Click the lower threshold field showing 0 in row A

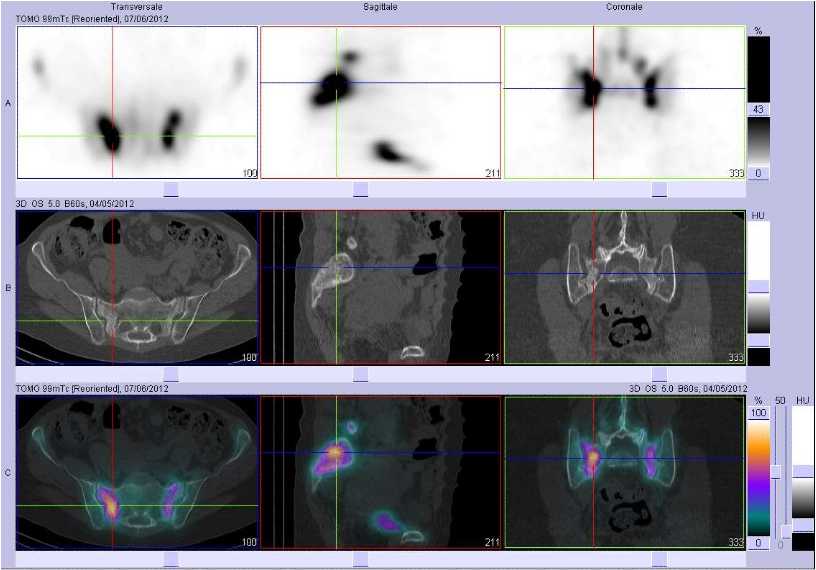pos(758,173)
